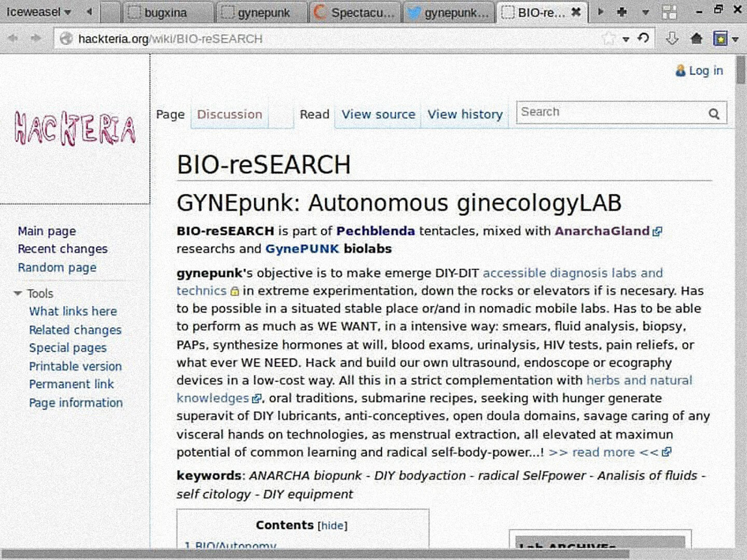Open the Iceweasel application menu

[x=38, y=11]
